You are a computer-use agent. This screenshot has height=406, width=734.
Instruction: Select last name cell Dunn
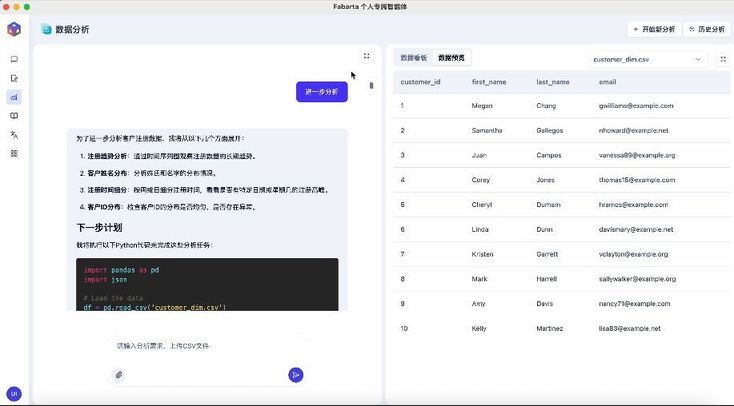[544, 229]
